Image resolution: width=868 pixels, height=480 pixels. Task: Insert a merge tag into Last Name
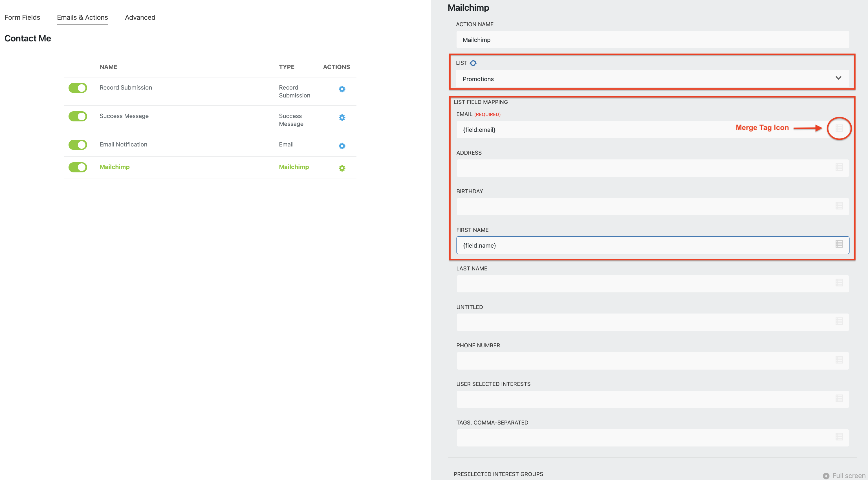(x=839, y=283)
